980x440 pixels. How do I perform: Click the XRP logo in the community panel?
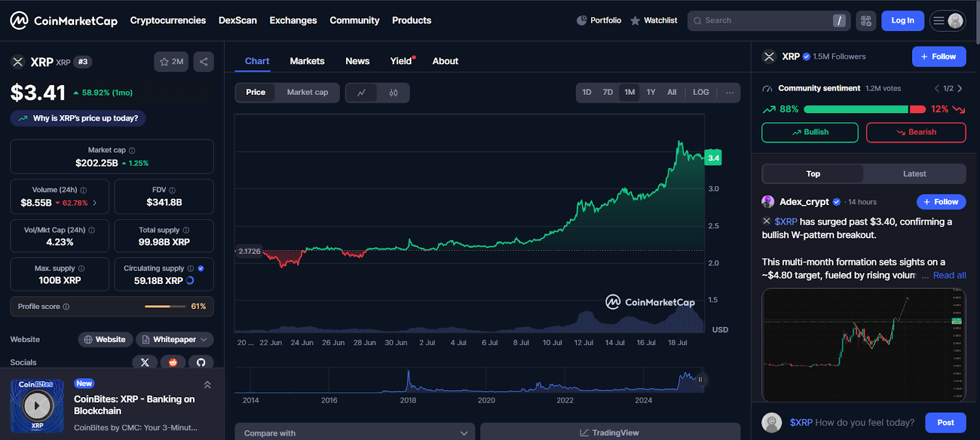[769, 56]
